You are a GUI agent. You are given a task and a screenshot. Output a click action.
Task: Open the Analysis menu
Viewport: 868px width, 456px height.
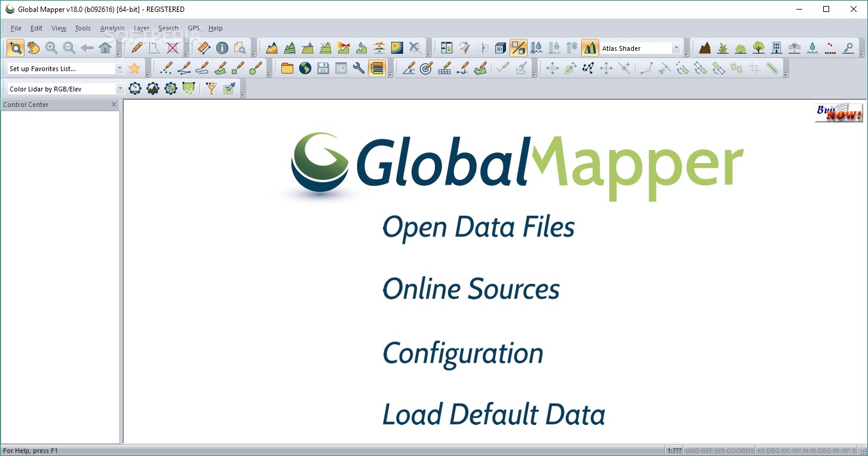[x=112, y=28]
